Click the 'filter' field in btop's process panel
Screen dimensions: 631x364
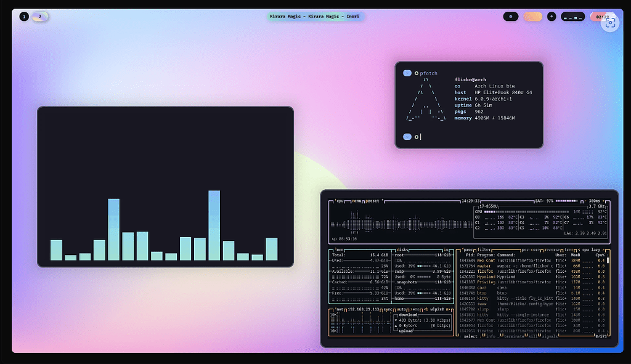[483, 250]
